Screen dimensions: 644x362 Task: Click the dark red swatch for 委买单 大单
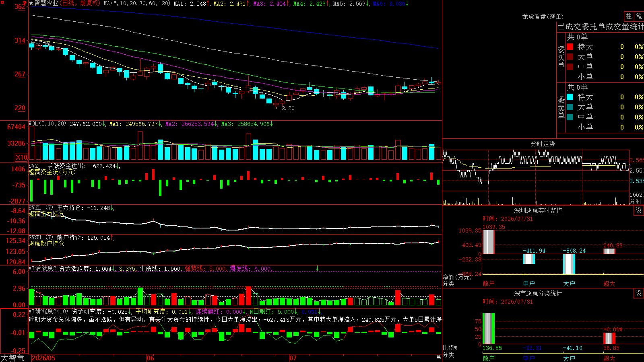(x=570, y=57)
